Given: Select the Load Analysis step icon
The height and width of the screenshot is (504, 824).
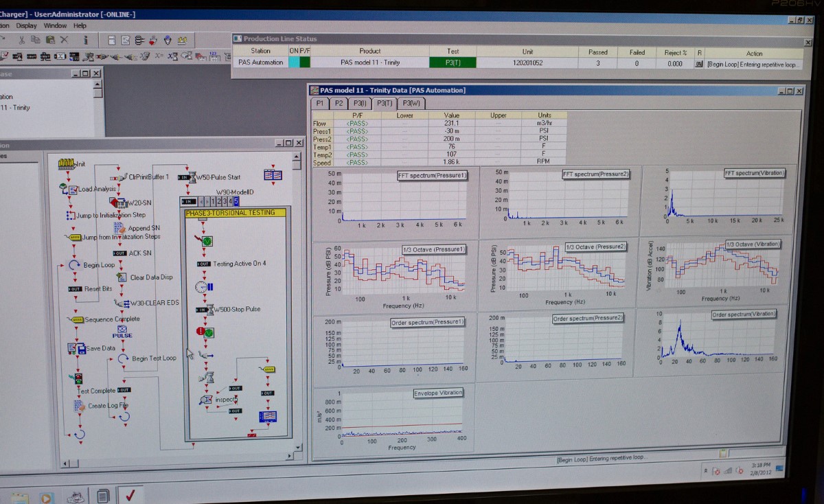Looking at the screenshot, I should [x=69, y=189].
